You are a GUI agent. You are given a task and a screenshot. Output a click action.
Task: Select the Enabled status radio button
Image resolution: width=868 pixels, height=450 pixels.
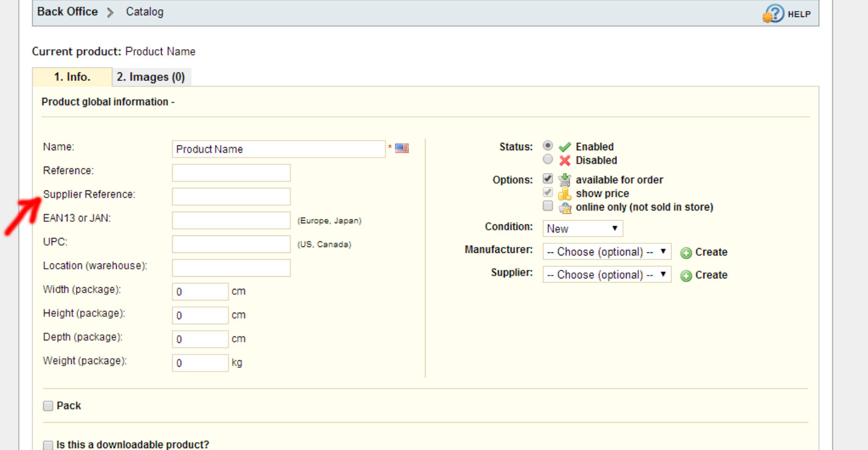548,146
